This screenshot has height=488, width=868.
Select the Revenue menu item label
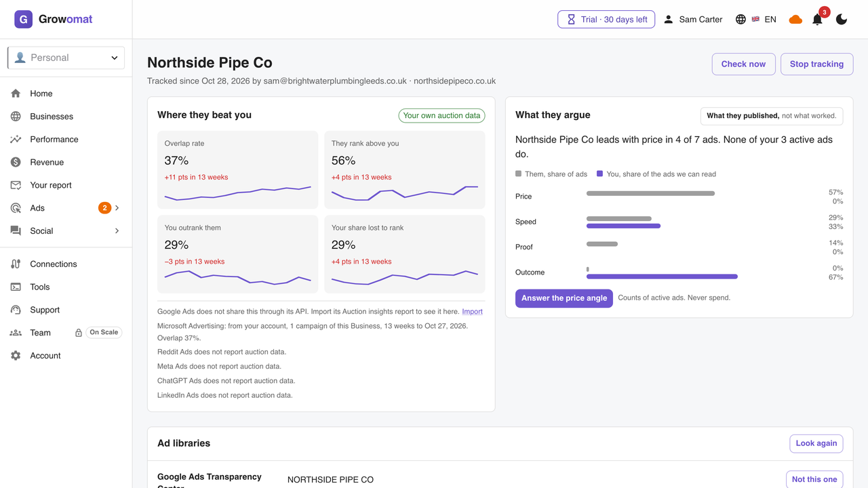[47, 162]
